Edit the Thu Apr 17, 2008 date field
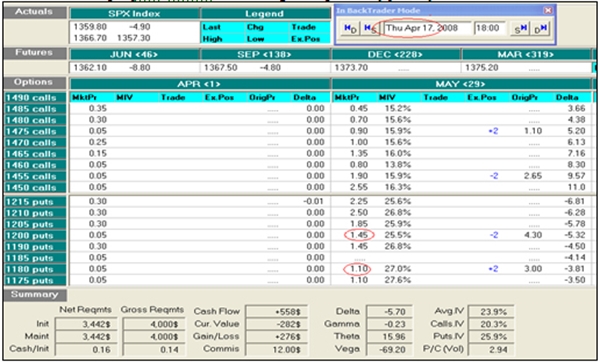Screen dimensions: 600x362 pos(427,28)
